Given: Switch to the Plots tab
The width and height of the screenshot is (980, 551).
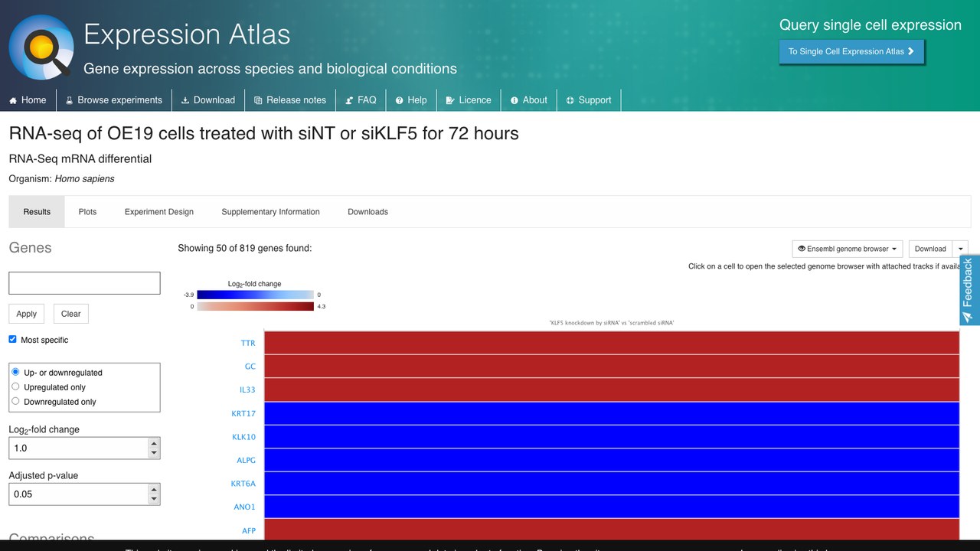Looking at the screenshot, I should pyautogui.click(x=87, y=212).
